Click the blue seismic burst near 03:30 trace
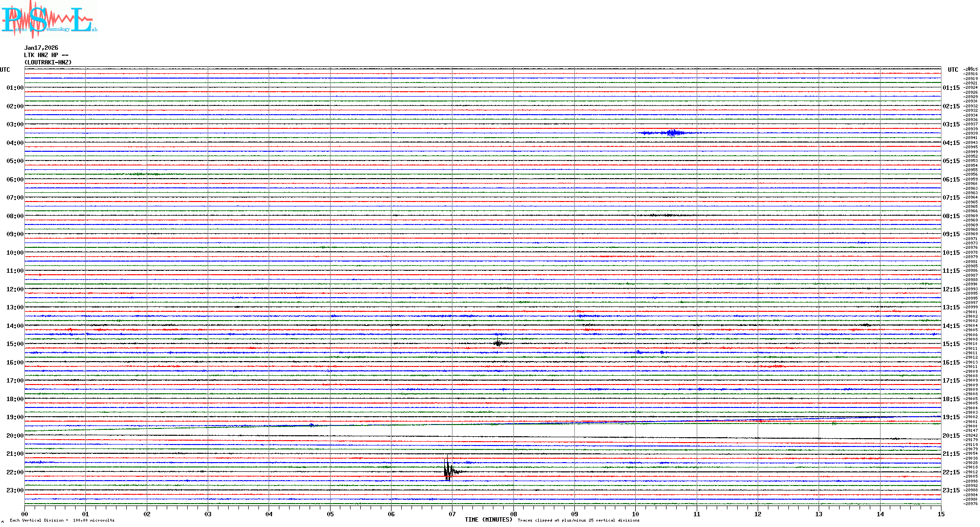Viewport: 980px width, 527px height. point(673,133)
